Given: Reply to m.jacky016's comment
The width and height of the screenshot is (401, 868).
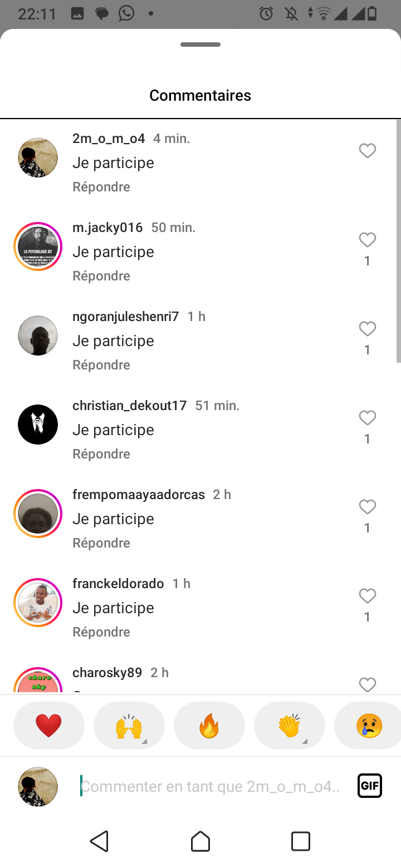Looking at the screenshot, I should pyautogui.click(x=101, y=276).
